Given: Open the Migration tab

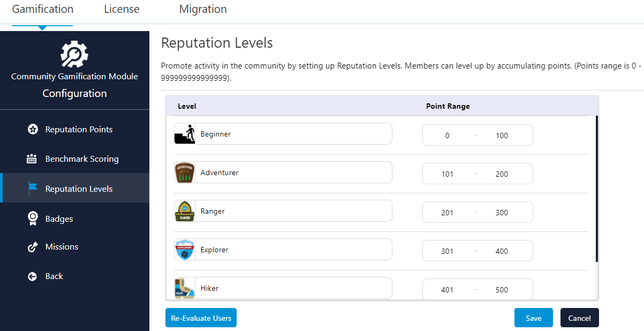Looking at the screenshot, I should click(x=203, y=10).
